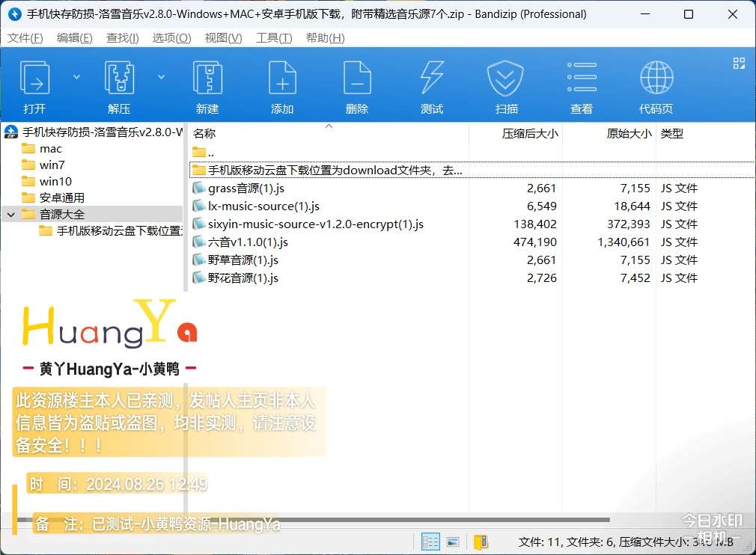The width and height of the screenshot is (756, 555).
Task: Click the Delete (删除) toolbar icon
Action: pos(357,78)
